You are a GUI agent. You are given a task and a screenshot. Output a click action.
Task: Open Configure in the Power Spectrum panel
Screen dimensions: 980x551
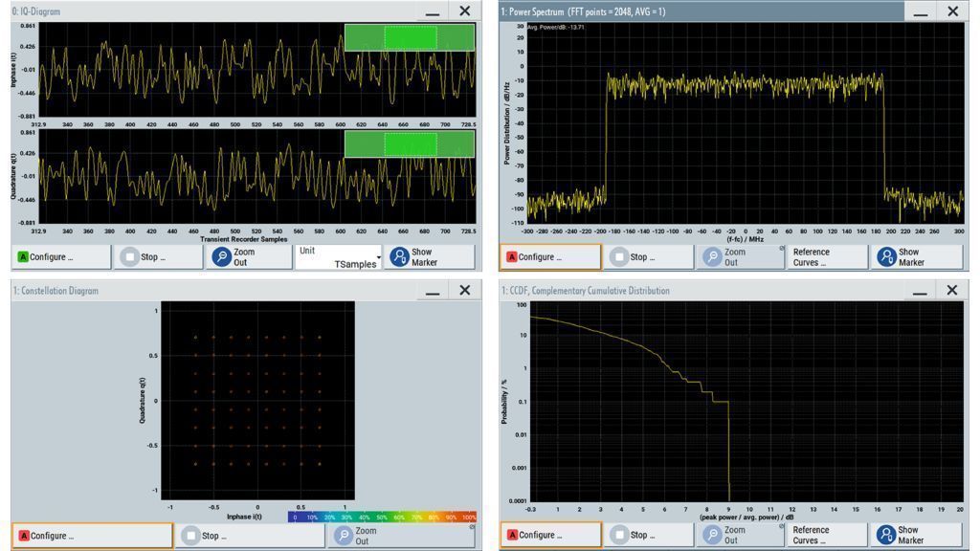coord(549,257)
